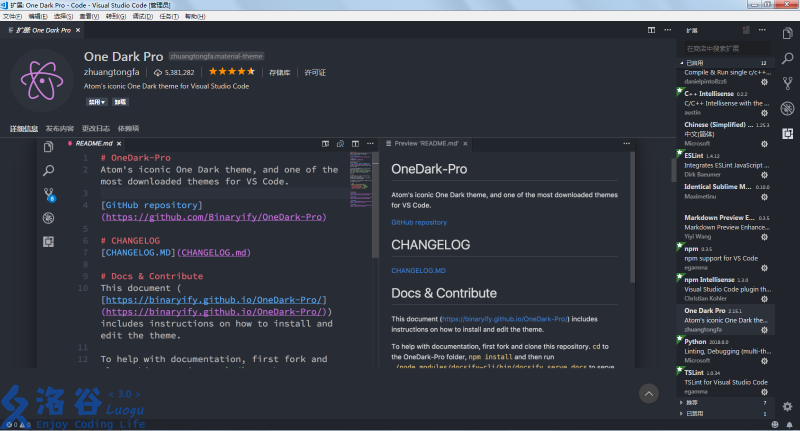The height and width of the screenshot is (431, 800).
Task: Click errors and warnings indicator in status bar
Action: [18, 424]
